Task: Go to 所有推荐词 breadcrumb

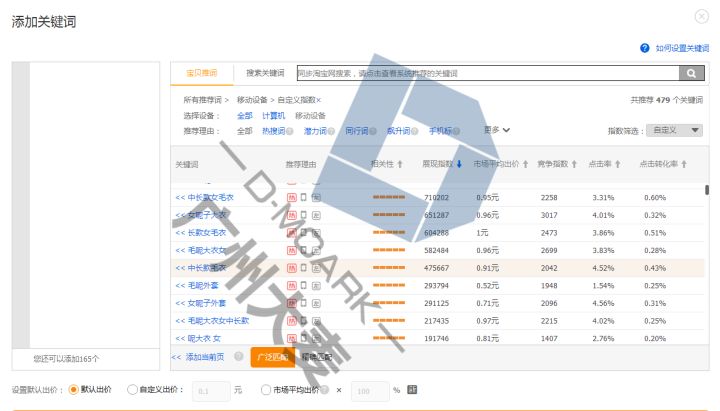Action: pos(202,100)
